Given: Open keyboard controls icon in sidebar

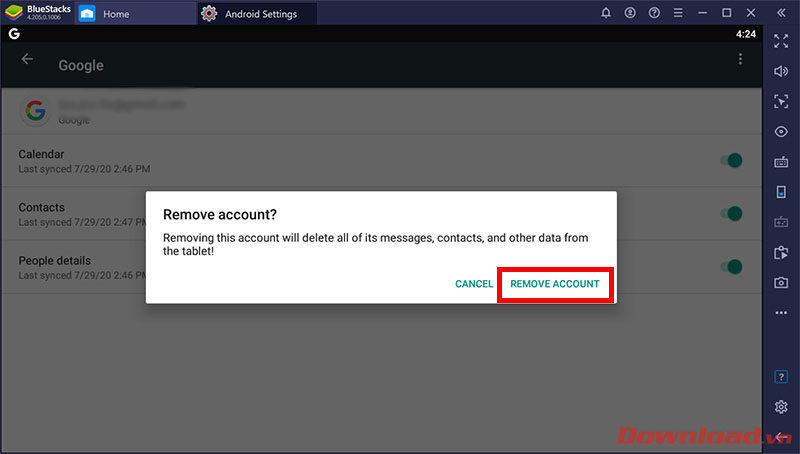Looking at the screenshot, I should (781, 163).
